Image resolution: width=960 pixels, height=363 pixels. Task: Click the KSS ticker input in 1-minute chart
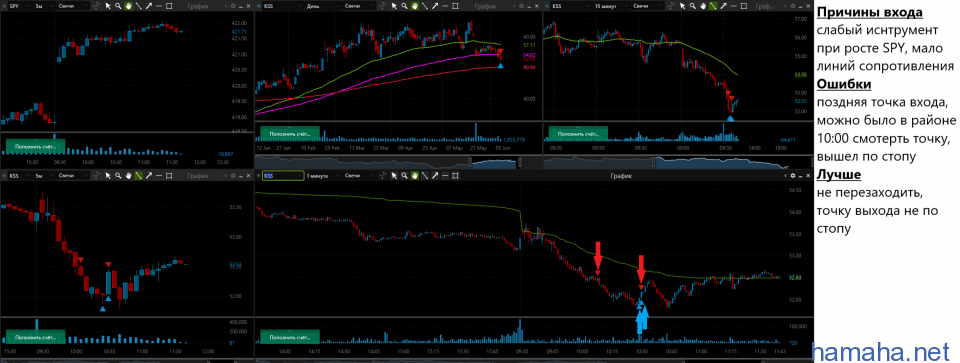pyautogui.click(x=283, y=176)
